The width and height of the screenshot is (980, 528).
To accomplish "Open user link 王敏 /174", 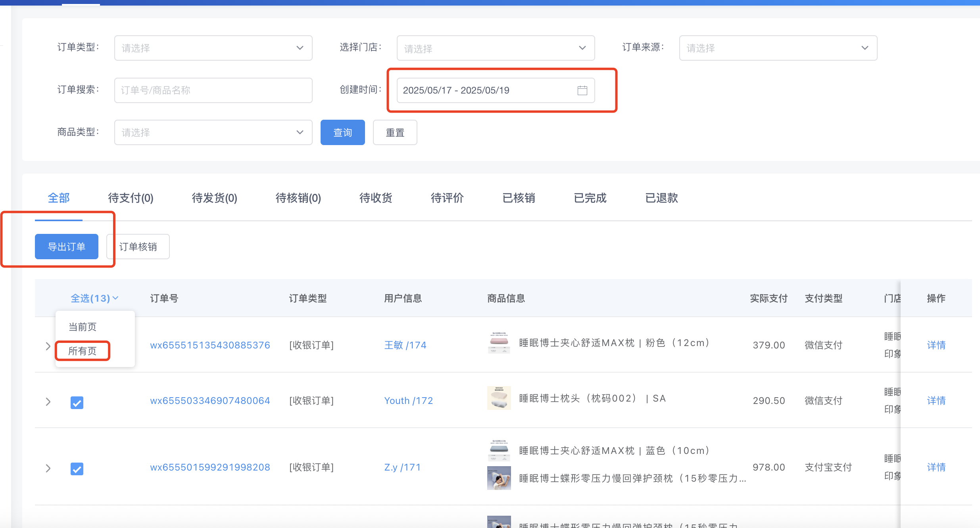I will pyautogui.click(x=405, y=345).
